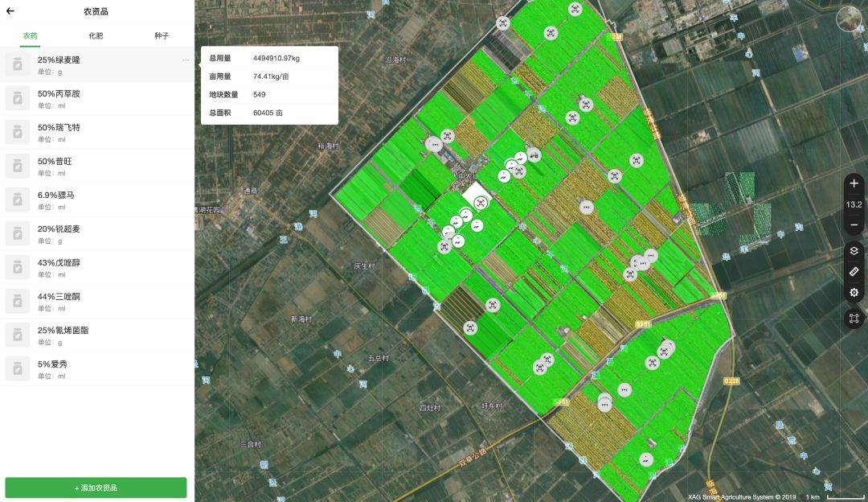Screen dimensions: 868x502
Task: Zoom in the map with plus button
Action: [854, 183]
